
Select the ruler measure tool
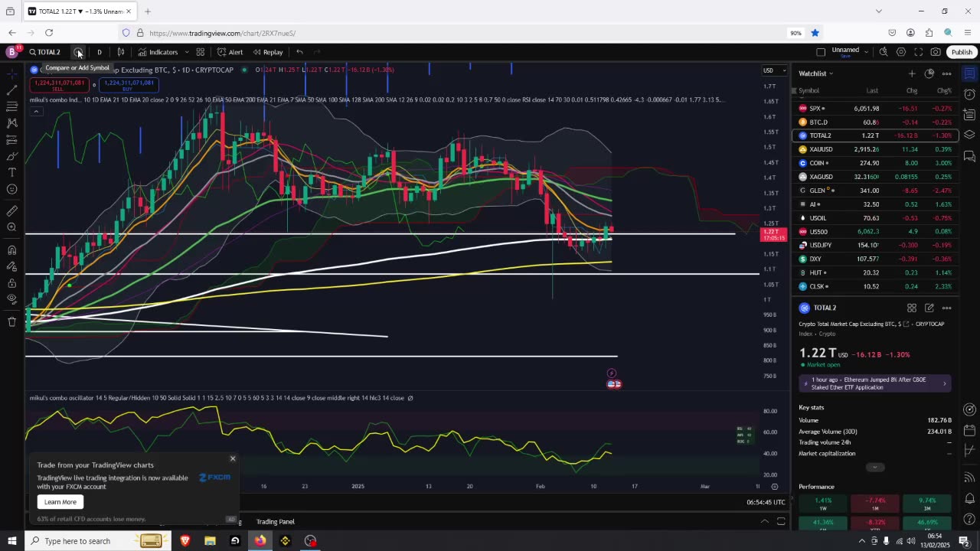click(11, 211)
